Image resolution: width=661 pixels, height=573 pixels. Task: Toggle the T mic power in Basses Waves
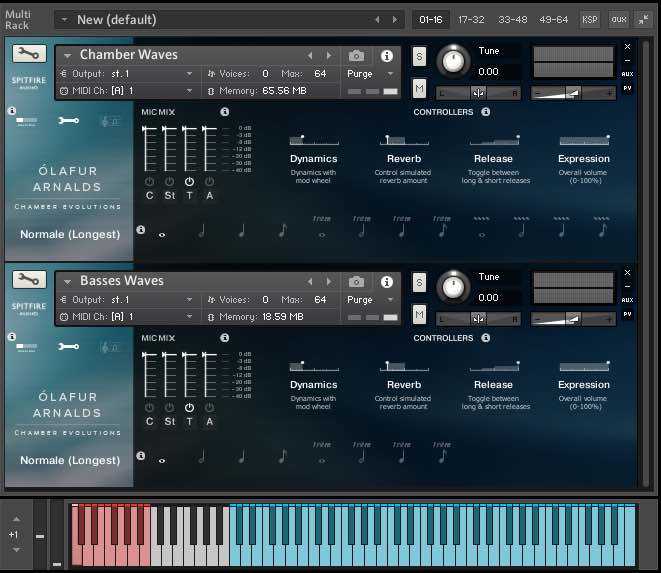[x=189, y=408]
